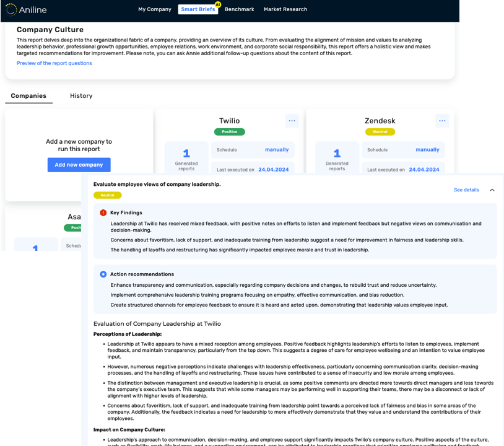Select the Company Culture report title
Viewport: 504px width, 446px height.
[x=50, y=30]
